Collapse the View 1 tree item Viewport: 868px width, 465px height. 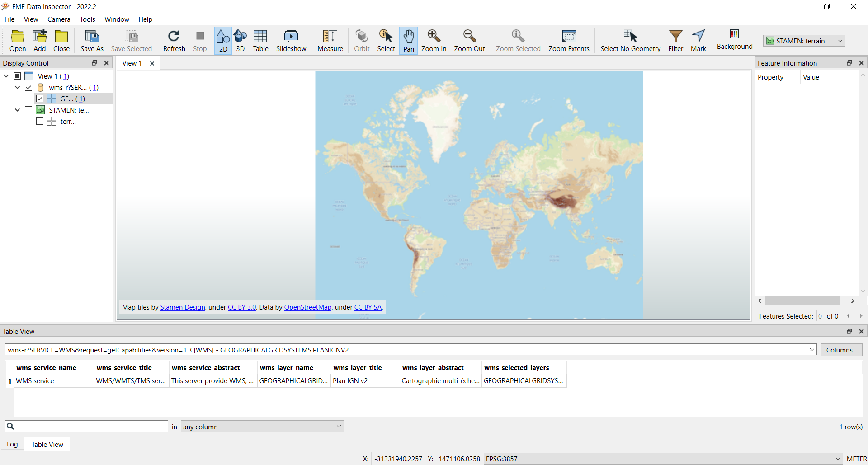[x=6, y=76]
